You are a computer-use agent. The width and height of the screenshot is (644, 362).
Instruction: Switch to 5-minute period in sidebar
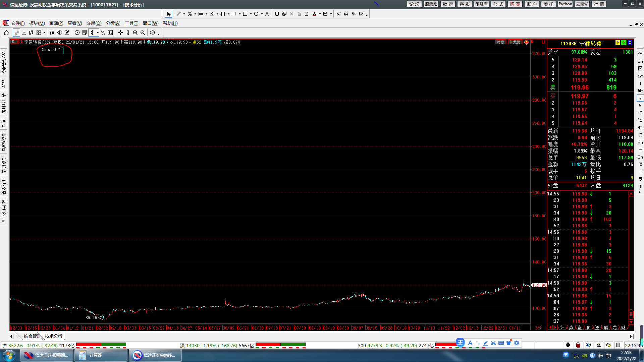640,106
